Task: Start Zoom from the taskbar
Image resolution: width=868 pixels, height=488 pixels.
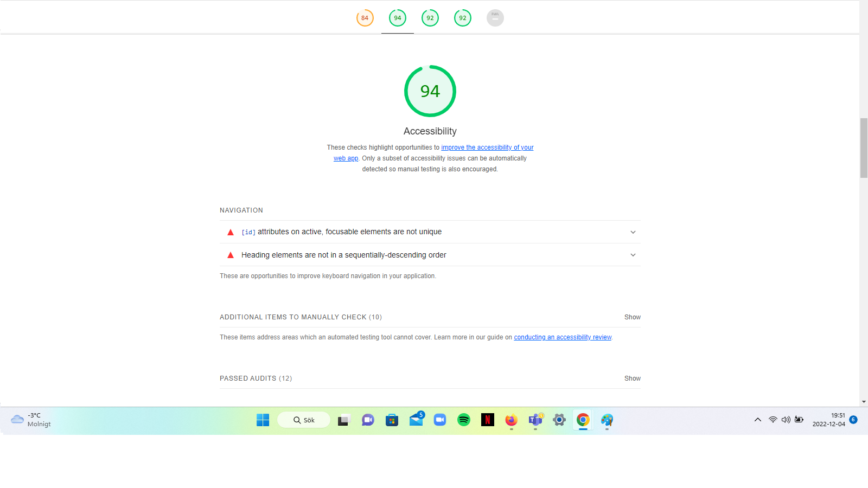Action: 439,420
